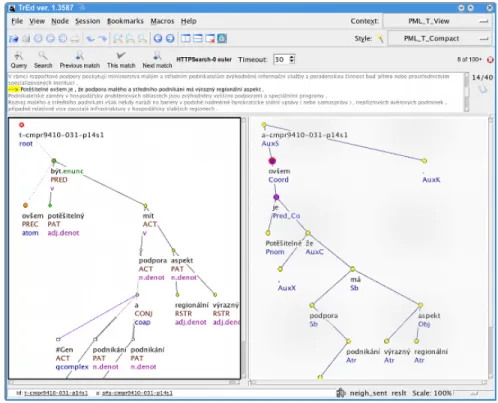This screenshot has width=498, height=403.
Task: Jump to Next match
Action: point(157,60)
